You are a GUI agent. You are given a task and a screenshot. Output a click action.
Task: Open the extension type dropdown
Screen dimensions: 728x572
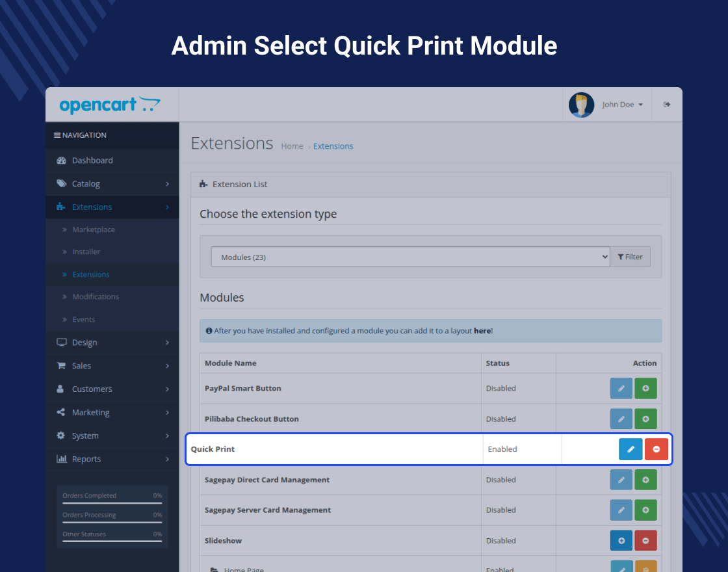410,257
